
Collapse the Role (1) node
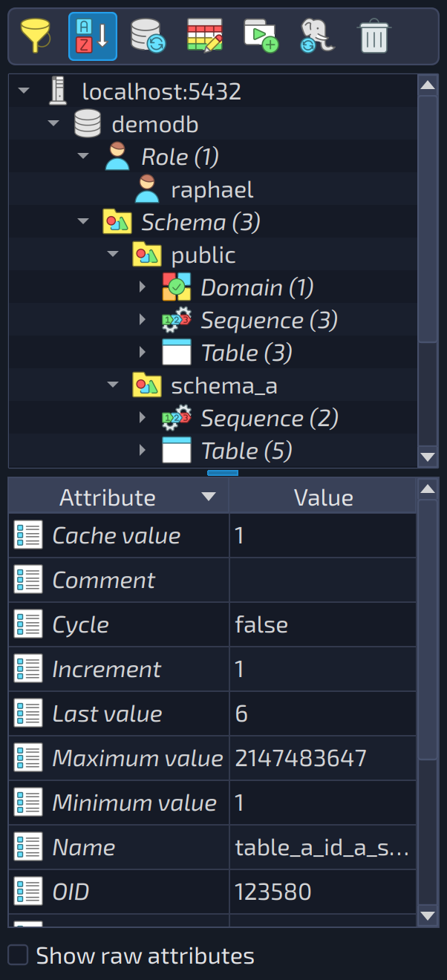(84, 157)
